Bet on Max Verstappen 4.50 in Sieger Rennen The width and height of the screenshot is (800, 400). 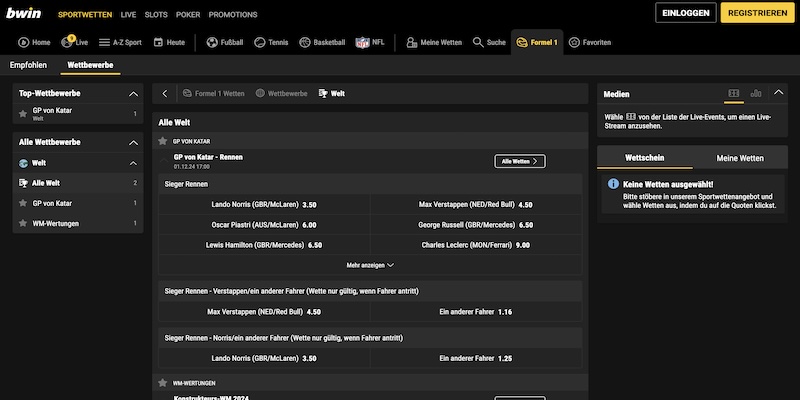click(x=476, y=205)
